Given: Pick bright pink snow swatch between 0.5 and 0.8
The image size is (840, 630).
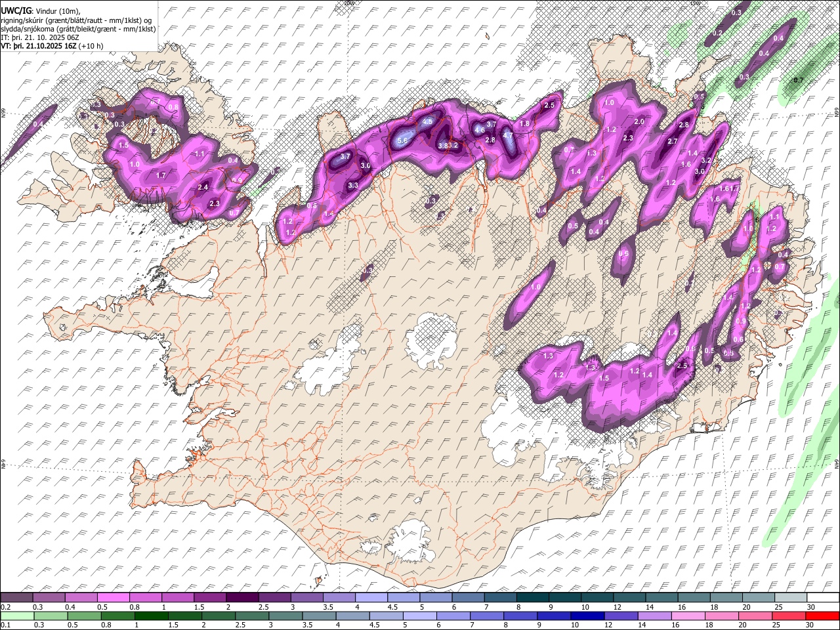Looking at the screenshot, I should click(114, 598).
